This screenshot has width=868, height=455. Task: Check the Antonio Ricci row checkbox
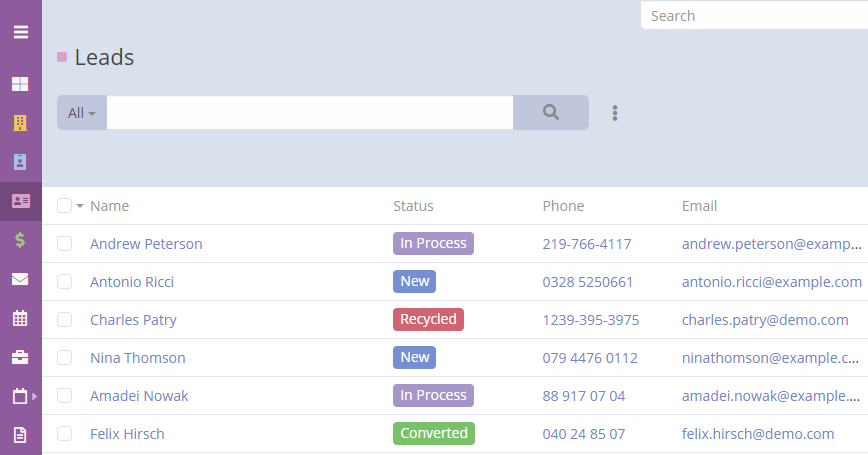point(64,282)
